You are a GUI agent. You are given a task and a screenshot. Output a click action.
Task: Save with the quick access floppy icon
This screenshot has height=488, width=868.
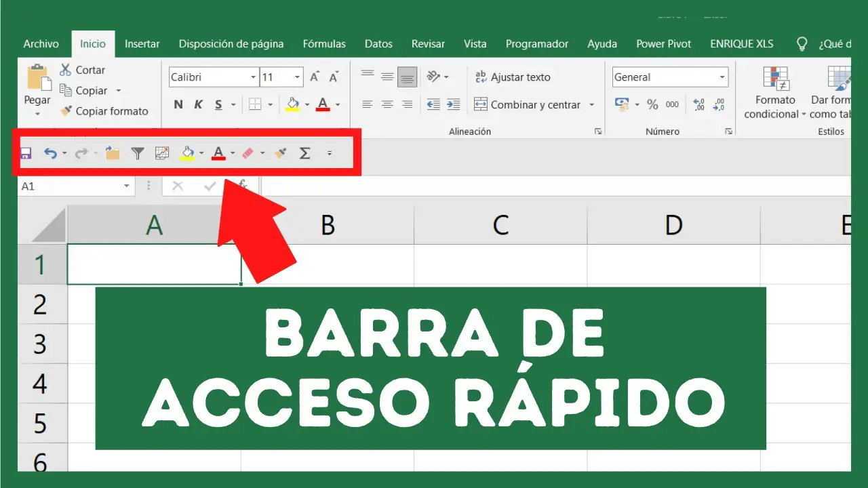pyautogui.click(x=26, y=153)
